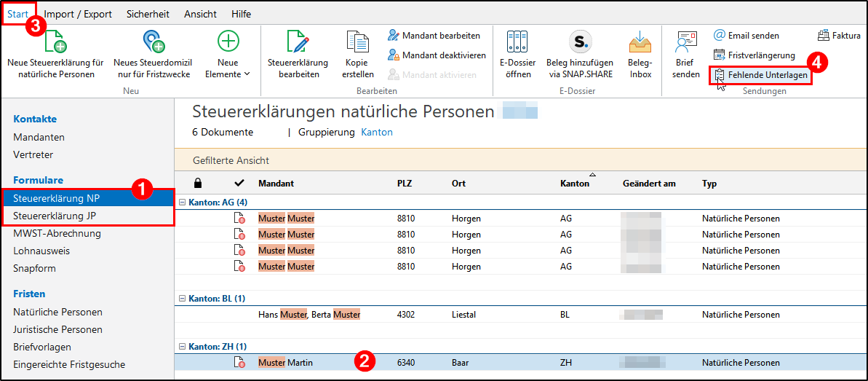Sort by the checkmark status column header
This screenshot has width=868, height=381.
(239, 183)
